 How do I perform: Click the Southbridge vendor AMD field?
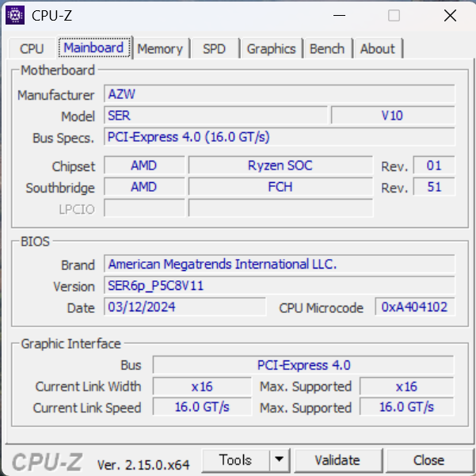click(x=144, y=187)
